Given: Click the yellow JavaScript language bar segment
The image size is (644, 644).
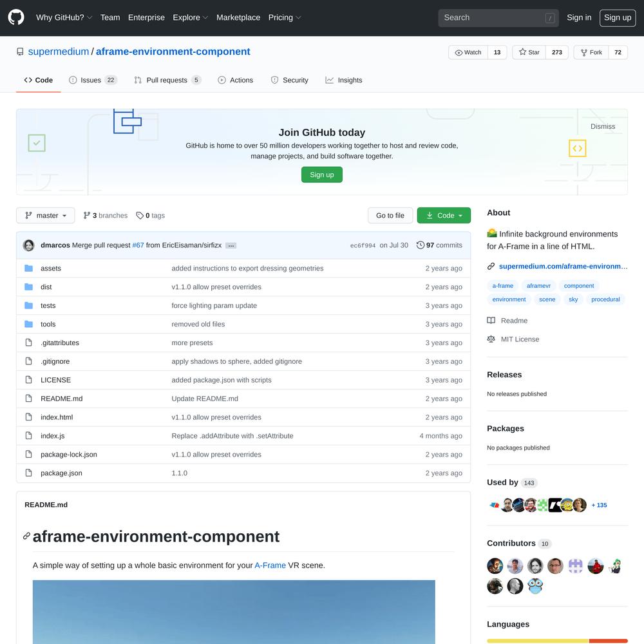Looking at the screenshot, I should 538,641.
